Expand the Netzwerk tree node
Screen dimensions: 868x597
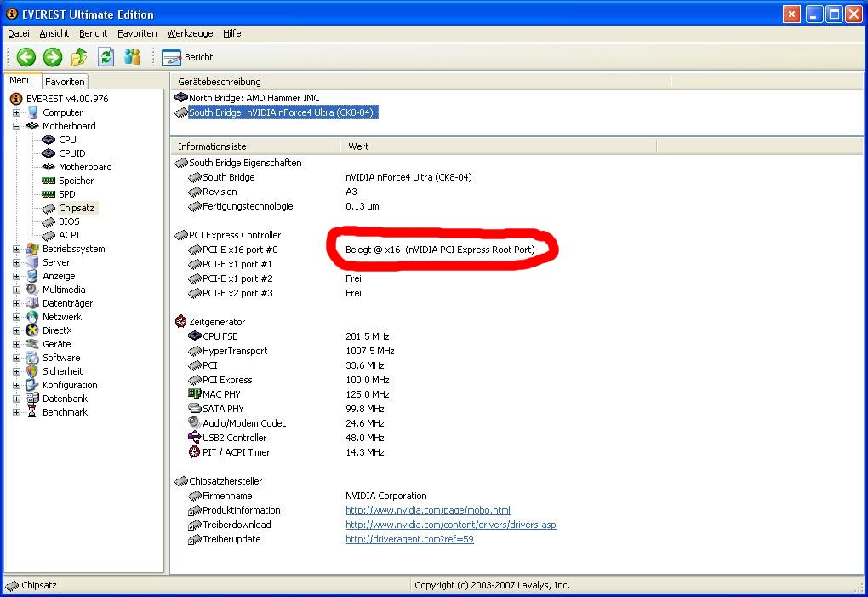[x=17, y=317]
